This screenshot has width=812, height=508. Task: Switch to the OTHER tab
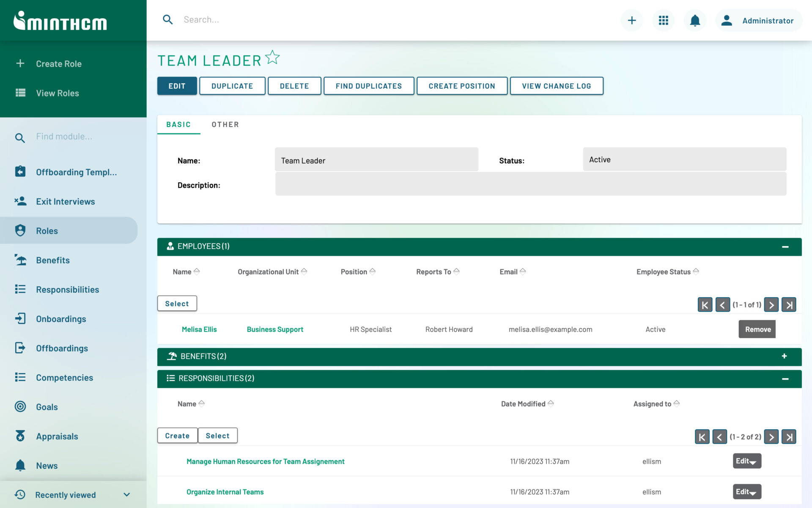[x=225, y=124]
